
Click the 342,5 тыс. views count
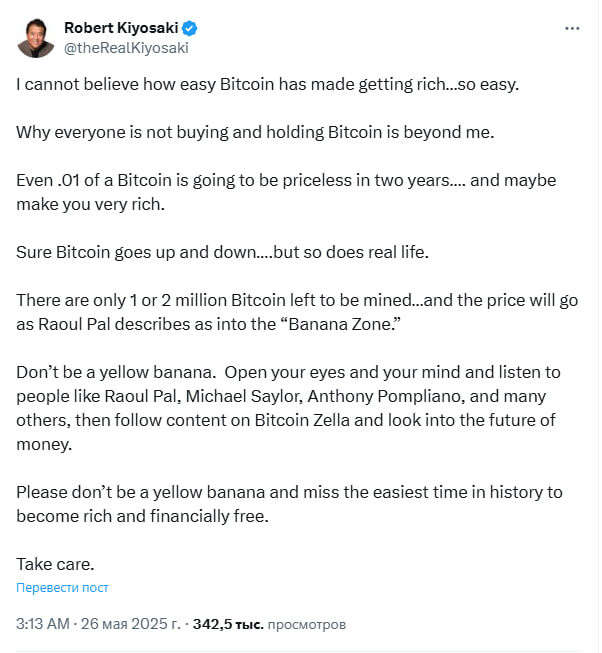point(228,624)
